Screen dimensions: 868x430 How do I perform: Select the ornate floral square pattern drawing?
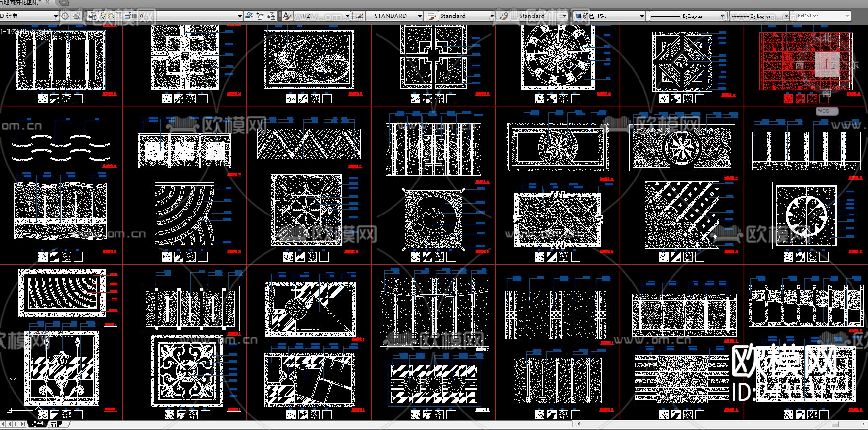point(187,371)
